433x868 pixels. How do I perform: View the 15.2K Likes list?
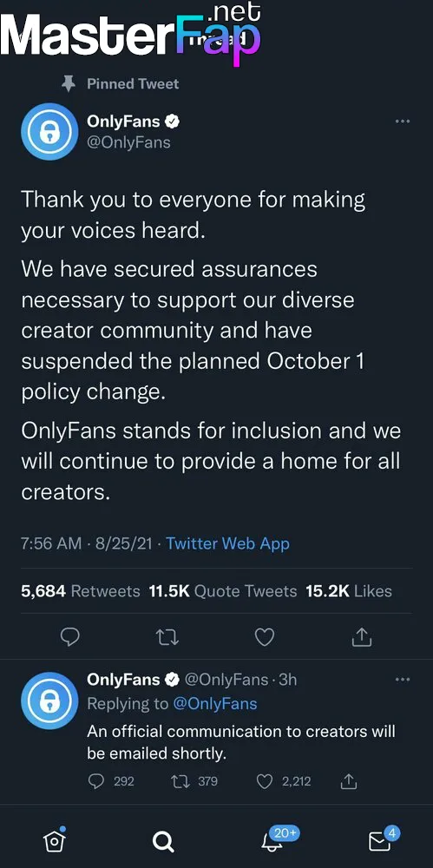(x=349, y=590)
